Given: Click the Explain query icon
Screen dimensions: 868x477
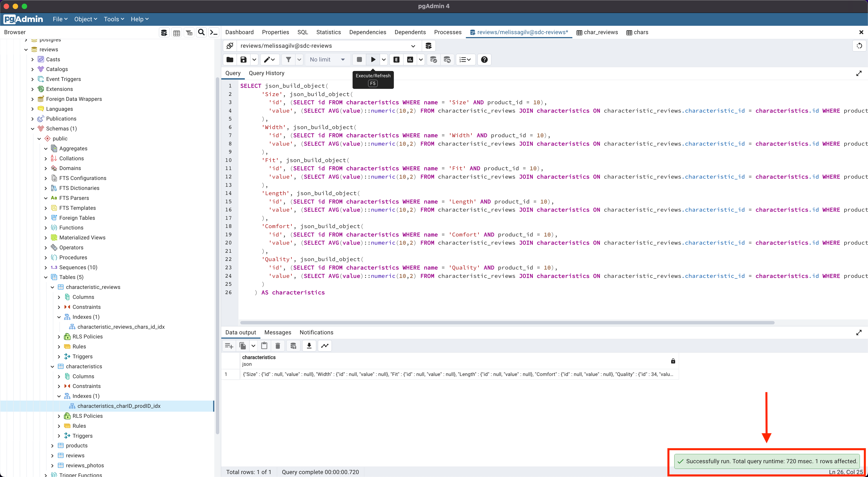Looking at the screenshot, I should [396, 60].
